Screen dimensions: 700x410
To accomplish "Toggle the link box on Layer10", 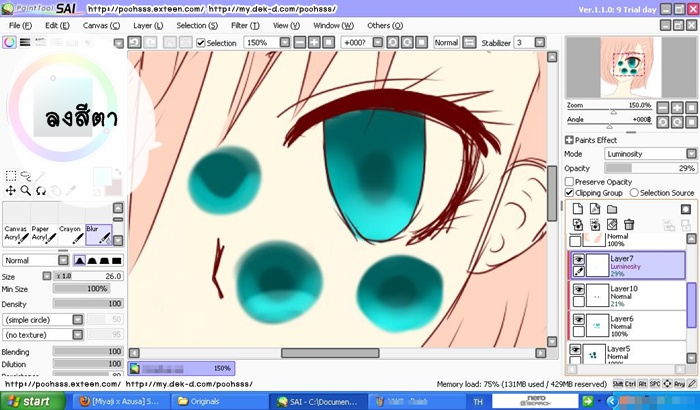I will pos(579,301).
